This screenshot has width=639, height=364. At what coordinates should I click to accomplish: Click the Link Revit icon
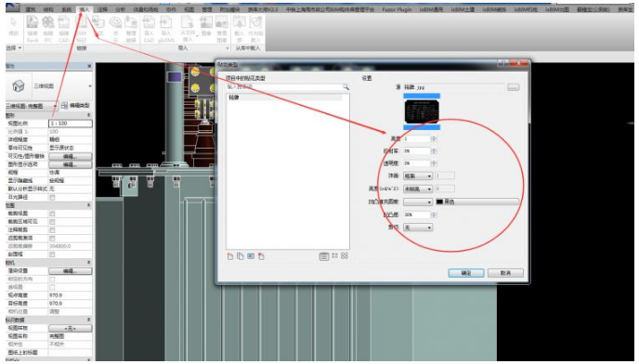coord(33,23)
